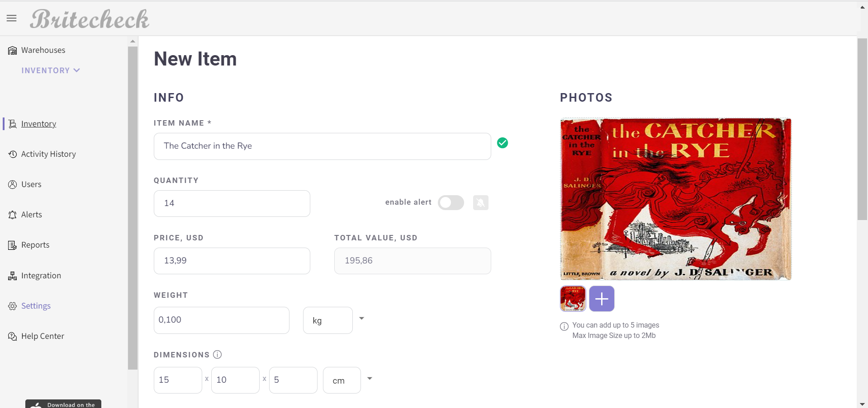Go to Inventory in the sidebar
Screen dimensions: 868x408
tap(38, 124)
